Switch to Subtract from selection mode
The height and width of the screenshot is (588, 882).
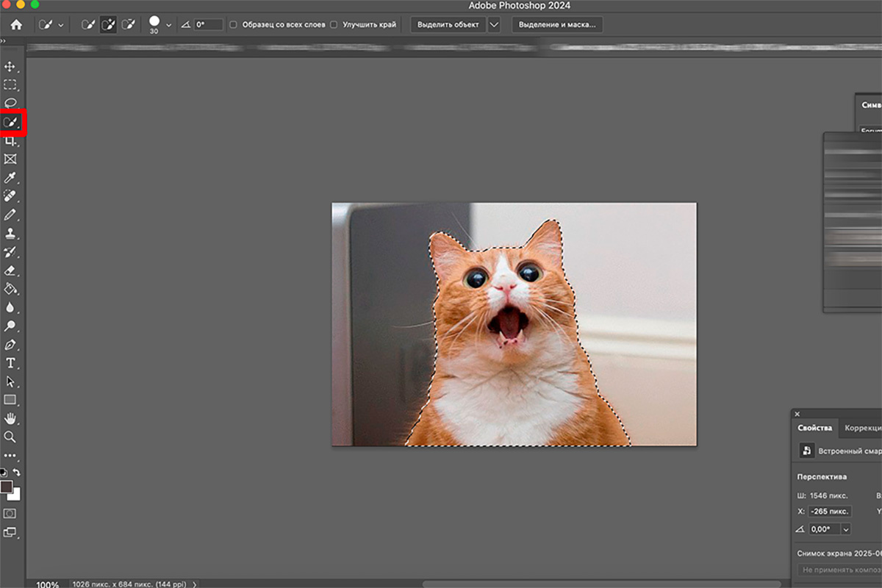(129, 24)
